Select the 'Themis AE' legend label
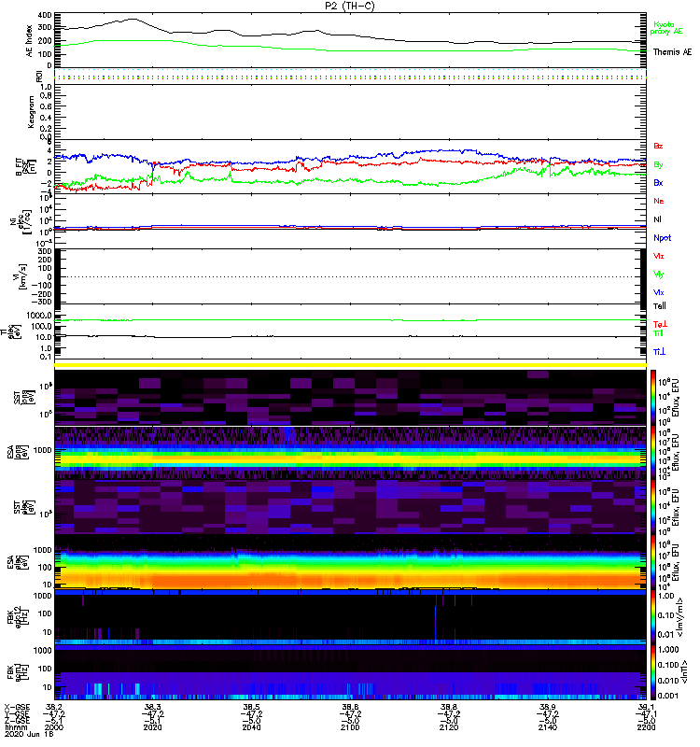This screenshot has height=747, width=700. [x=672, y=52]
